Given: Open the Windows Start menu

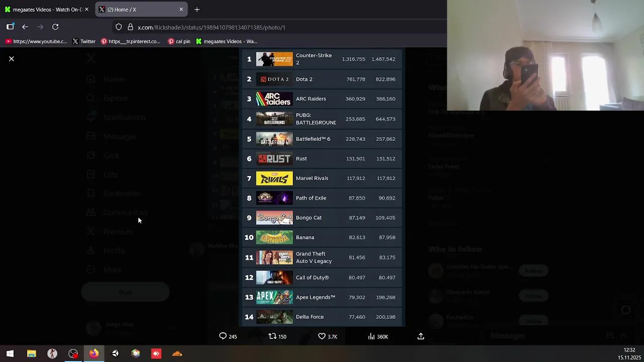Looking at the screenshot, I should pos(10,353).
